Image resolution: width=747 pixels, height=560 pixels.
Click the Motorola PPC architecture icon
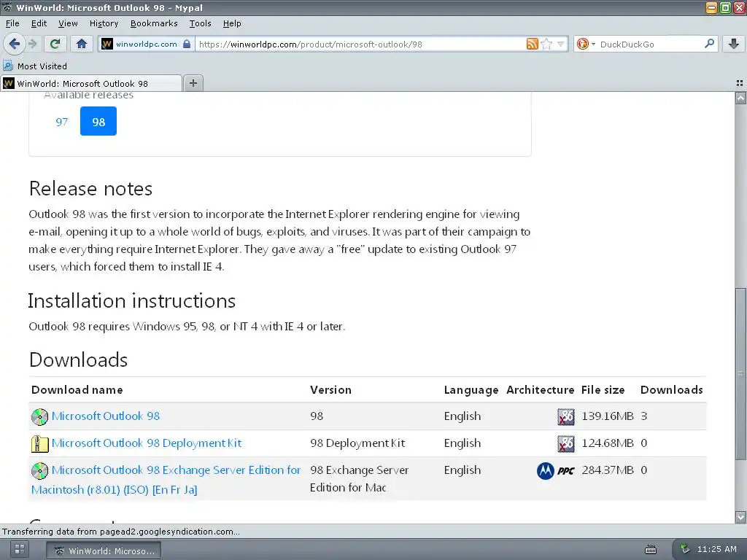[x=555, y=471]
